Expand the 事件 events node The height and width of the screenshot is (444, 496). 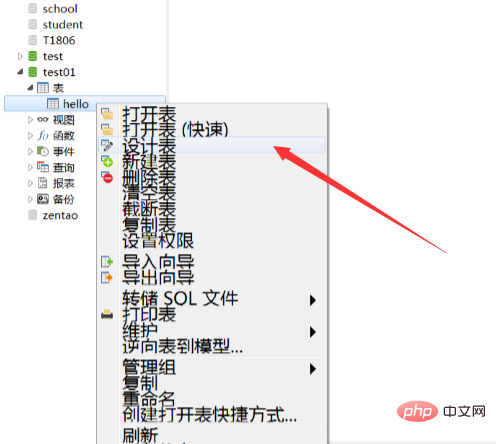click(x=30, y=152)
